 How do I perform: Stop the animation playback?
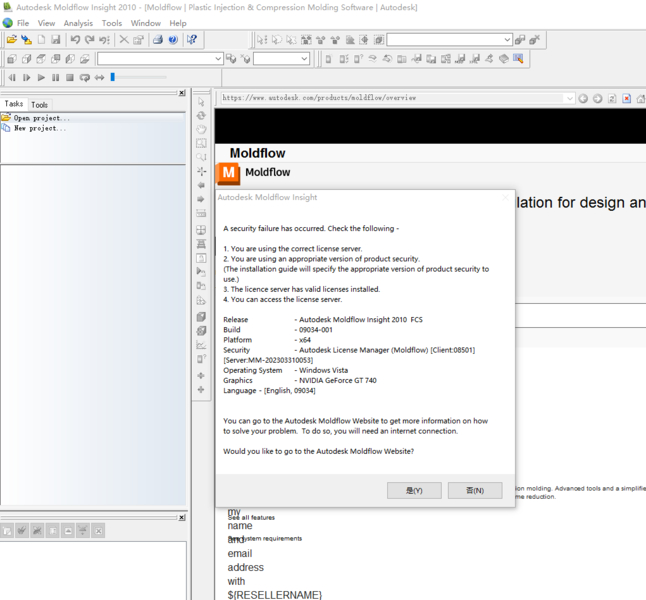(70, 77)
